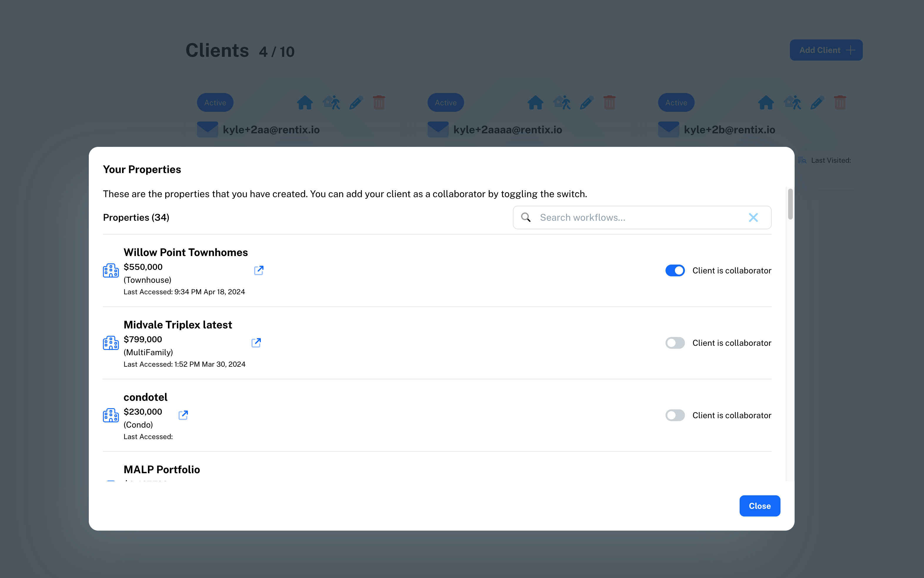This screenshot has height=578, width=924.
Task: Open Midvale Triplex latest external link icon
Action: 256,343
